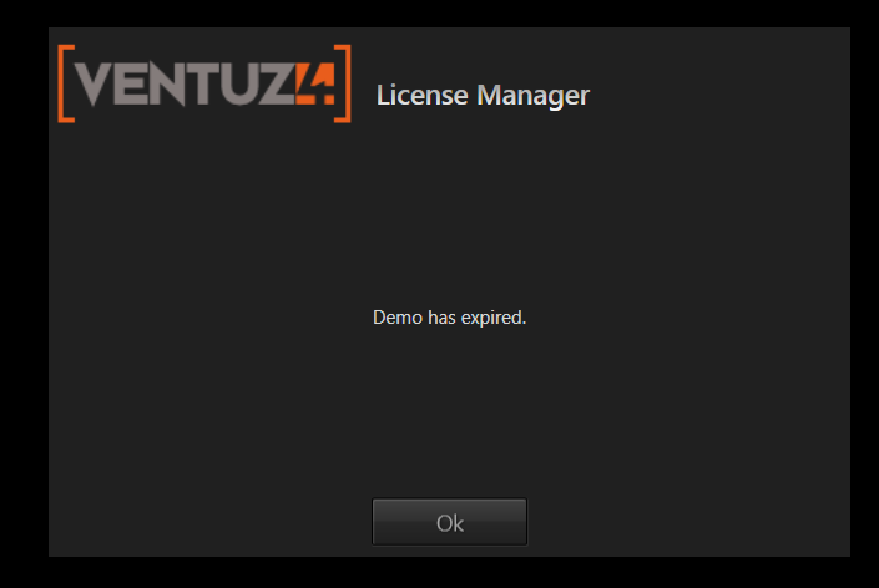Click the letter N in VENTUZ logo
This screenshot has height=588, width=879.
168,84
